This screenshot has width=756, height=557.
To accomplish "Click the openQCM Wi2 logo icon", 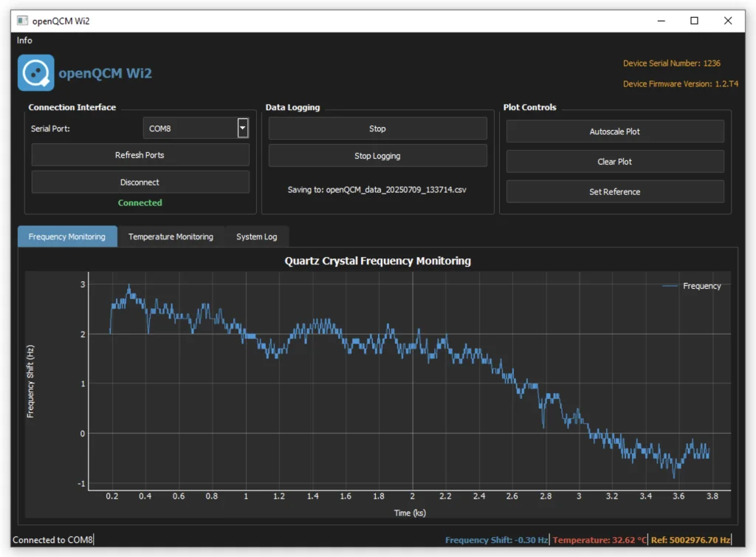I will point(36,73).
